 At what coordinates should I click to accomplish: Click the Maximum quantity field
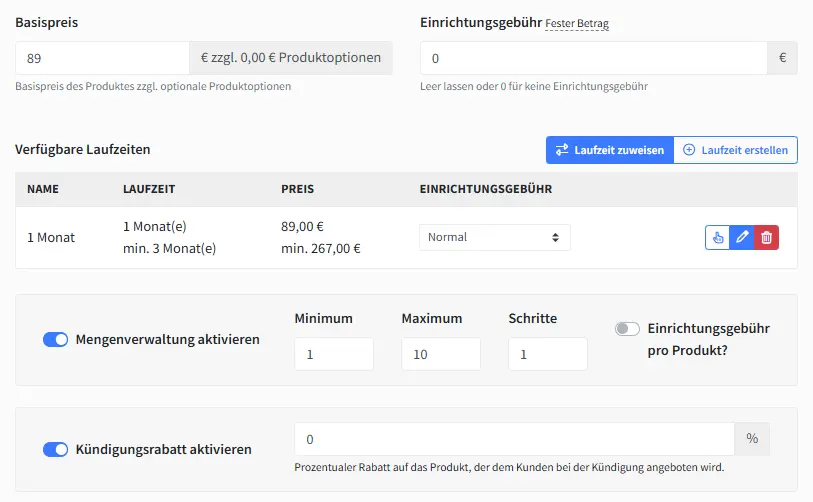pyautogui.click(x=441, y=354)
